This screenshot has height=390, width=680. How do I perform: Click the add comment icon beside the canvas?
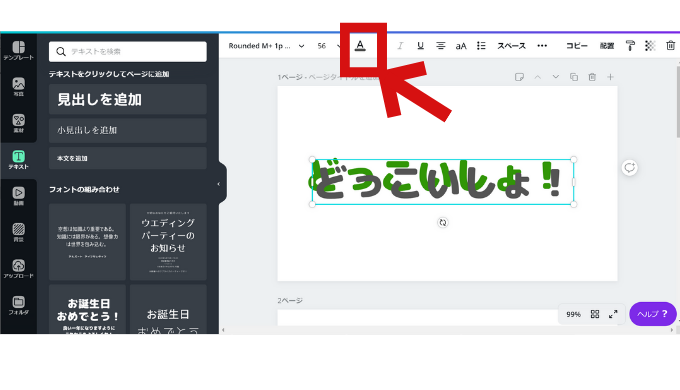(x=630, y=167)
